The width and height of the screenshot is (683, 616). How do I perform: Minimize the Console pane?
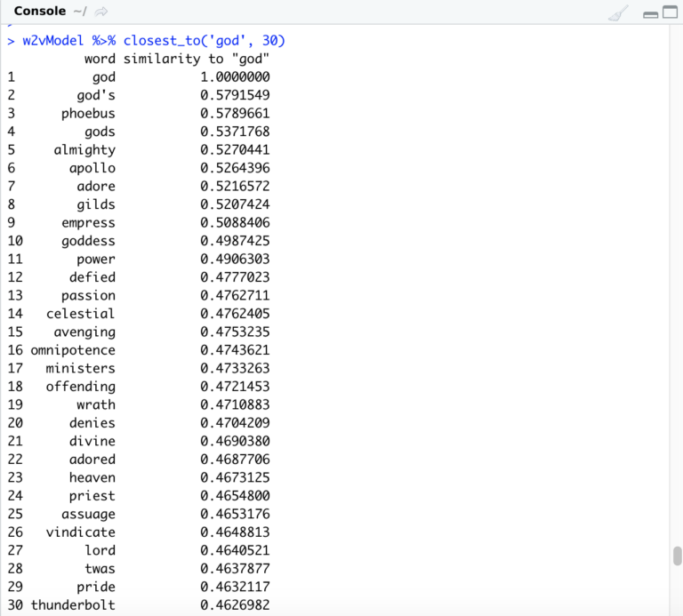(650, 13)
